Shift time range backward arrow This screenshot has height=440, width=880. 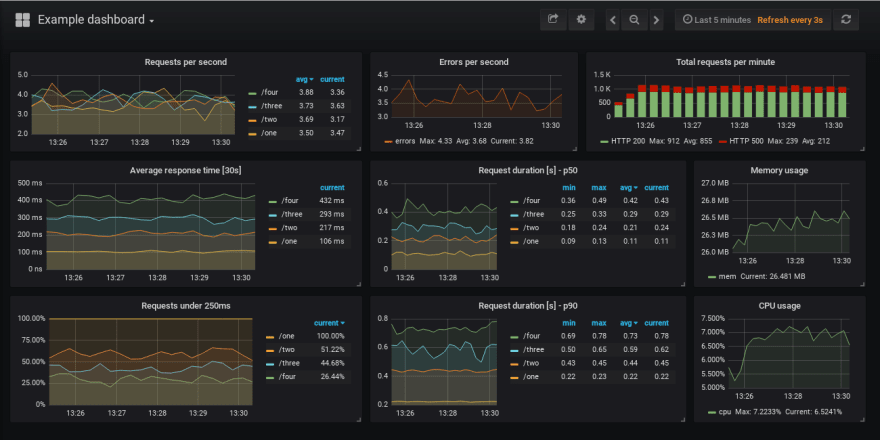(613, 20)
